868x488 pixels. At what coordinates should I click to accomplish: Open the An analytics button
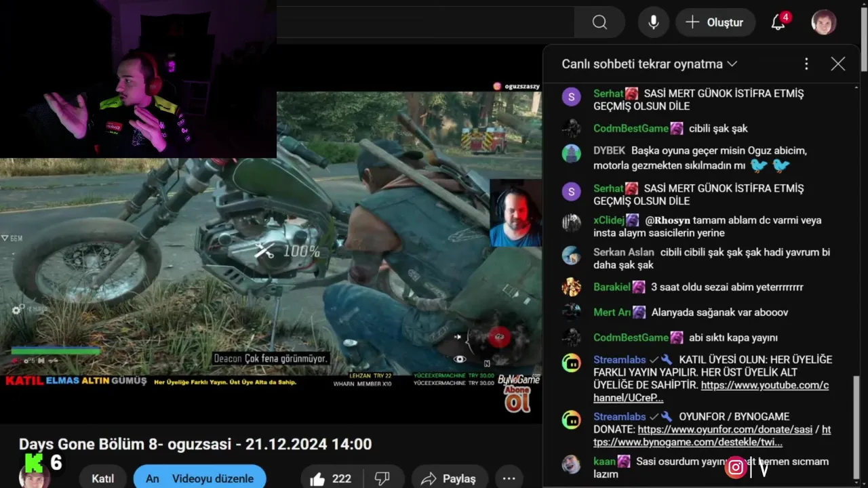(153, 479)
